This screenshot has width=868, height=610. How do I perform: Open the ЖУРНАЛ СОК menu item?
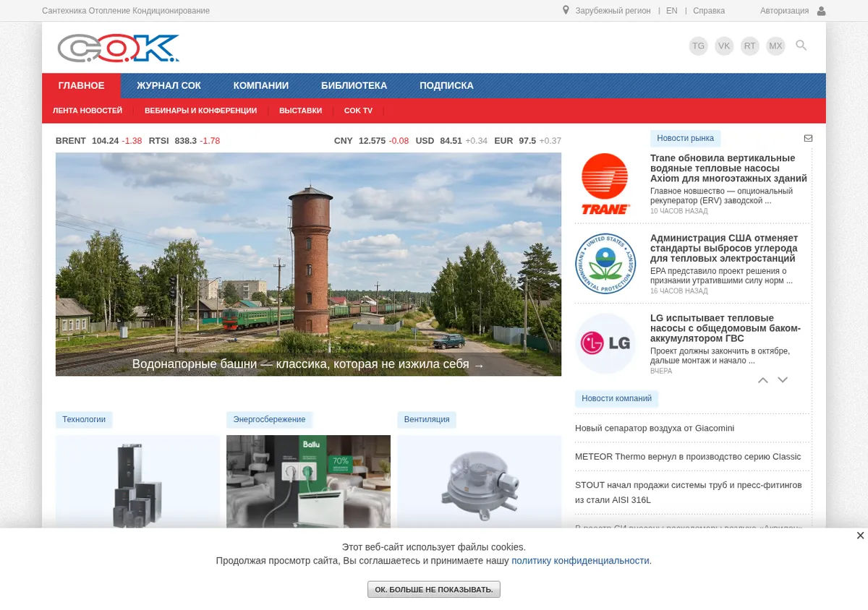[x=169, y=85]
